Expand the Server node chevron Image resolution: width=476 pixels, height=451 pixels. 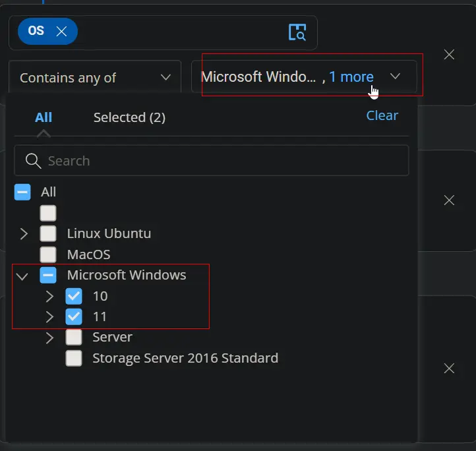[x=49, y=338]
